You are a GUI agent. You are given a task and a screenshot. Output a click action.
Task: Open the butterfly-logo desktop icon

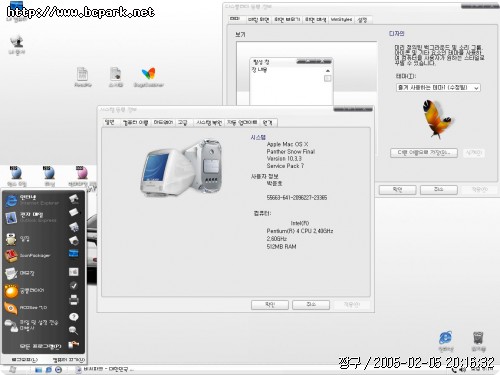(x=148, y=77)
